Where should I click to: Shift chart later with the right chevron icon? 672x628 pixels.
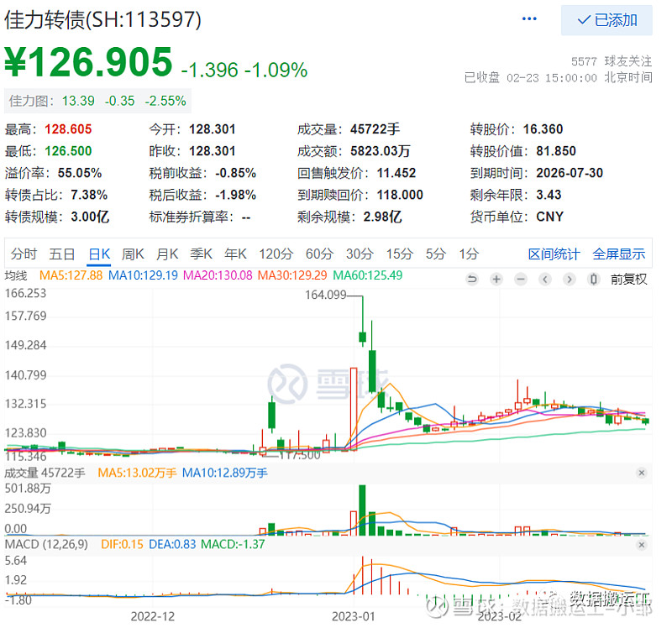[570, 280]
